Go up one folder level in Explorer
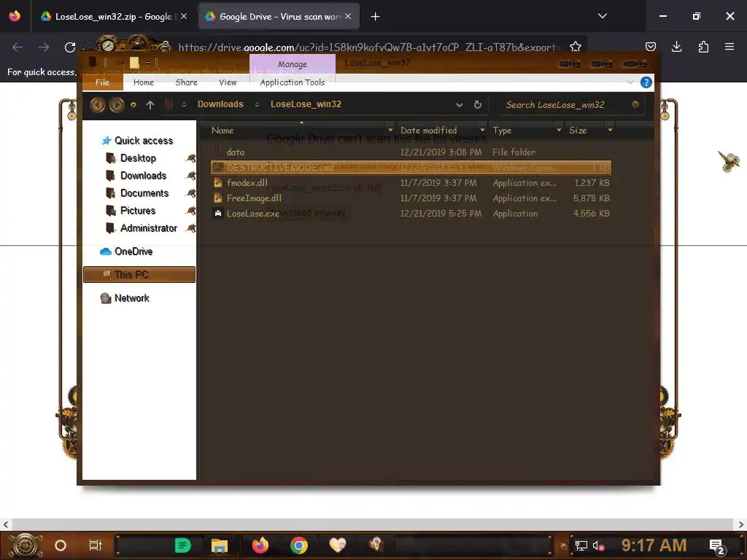 click(x=150, y=105)
